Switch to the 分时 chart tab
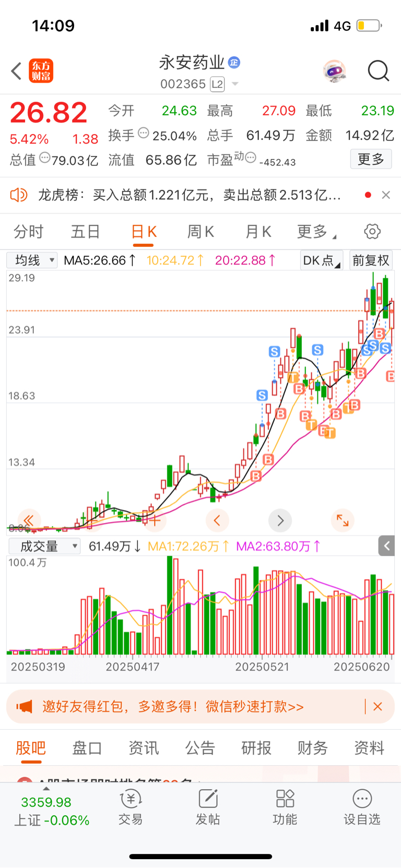The height and width of the screenshot is (868, 401). pyautogui.click(x=28, y=231)
